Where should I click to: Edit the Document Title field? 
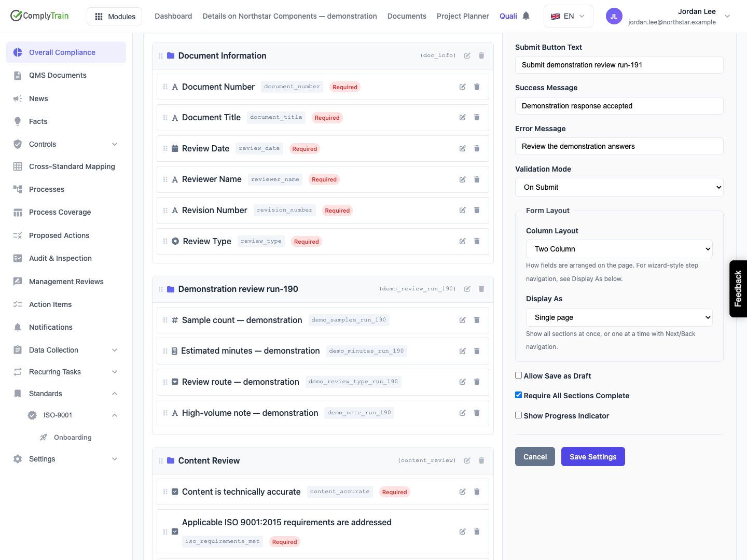coord(462,118)
